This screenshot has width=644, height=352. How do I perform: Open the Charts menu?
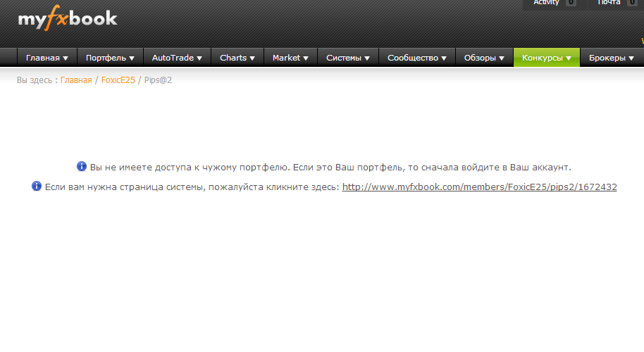click(x=237, y=58)
